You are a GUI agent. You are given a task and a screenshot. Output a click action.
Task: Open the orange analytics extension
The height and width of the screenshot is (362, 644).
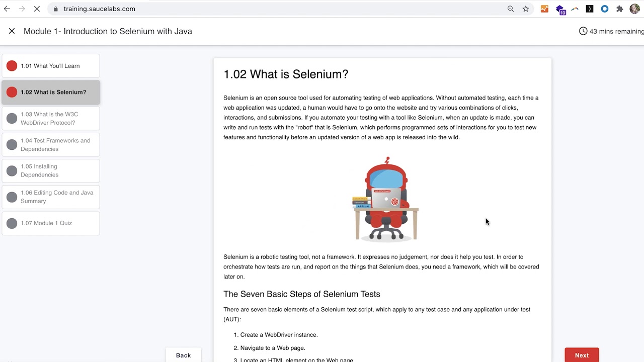click(544, 9)
